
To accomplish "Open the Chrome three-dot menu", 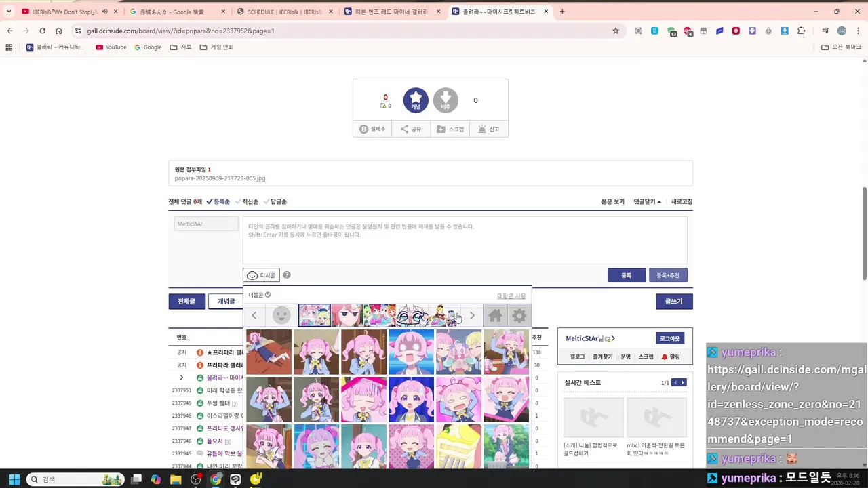I will [859, 30].
